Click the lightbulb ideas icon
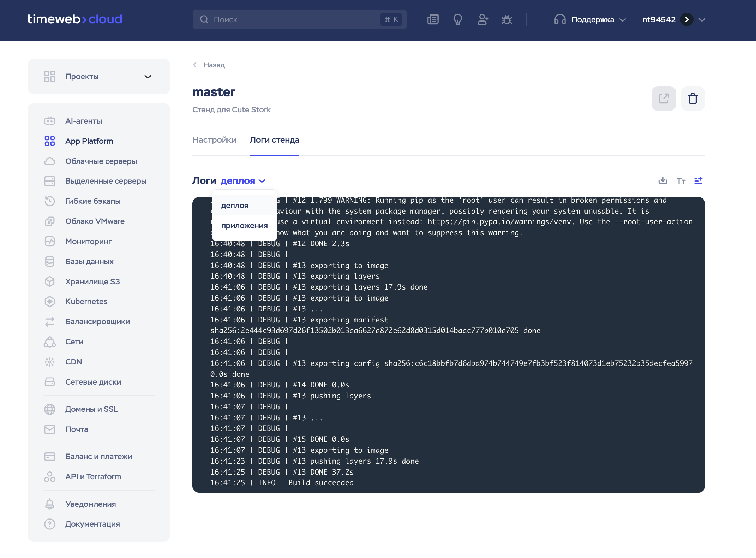This screenshot has width=756, height=558. click(x=457, y=19)
